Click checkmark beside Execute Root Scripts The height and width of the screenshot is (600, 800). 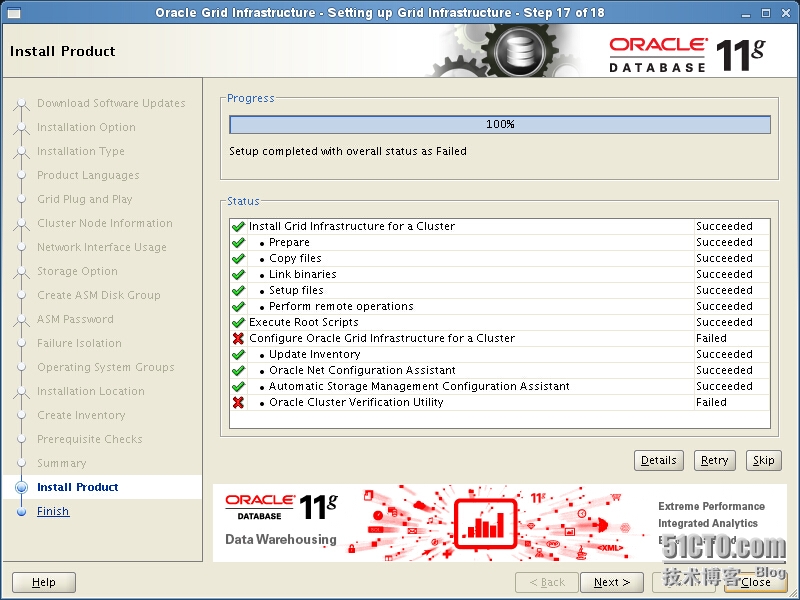[x=238, y=322]
